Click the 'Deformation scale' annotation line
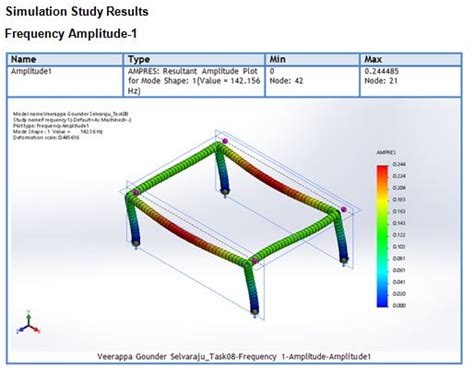The image size is (474, 375). click(x=46, y=137)
